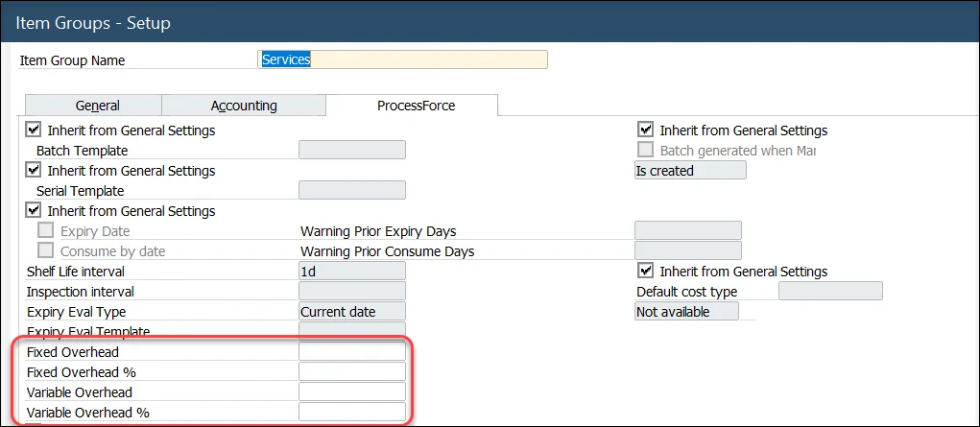Open the Accounting tab

(244, 107)
